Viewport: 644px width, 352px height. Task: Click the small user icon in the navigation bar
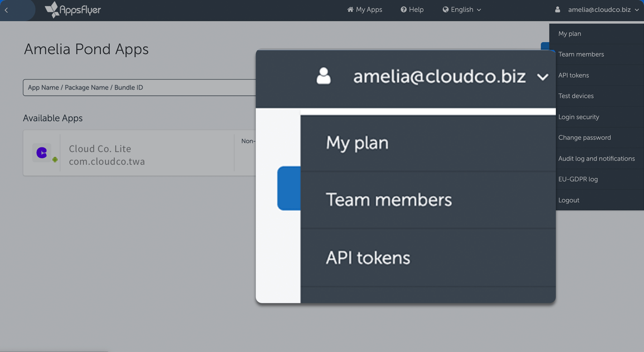(x=557, y=9)
